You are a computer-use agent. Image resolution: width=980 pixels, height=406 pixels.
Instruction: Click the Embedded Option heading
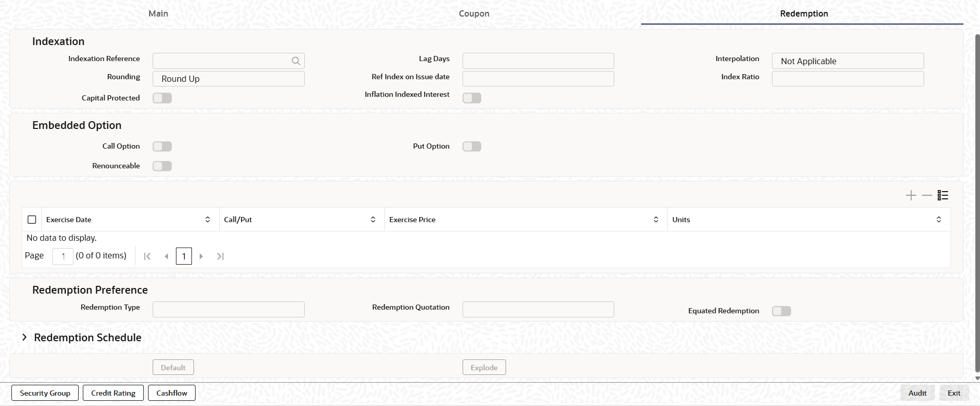[77, 125]
